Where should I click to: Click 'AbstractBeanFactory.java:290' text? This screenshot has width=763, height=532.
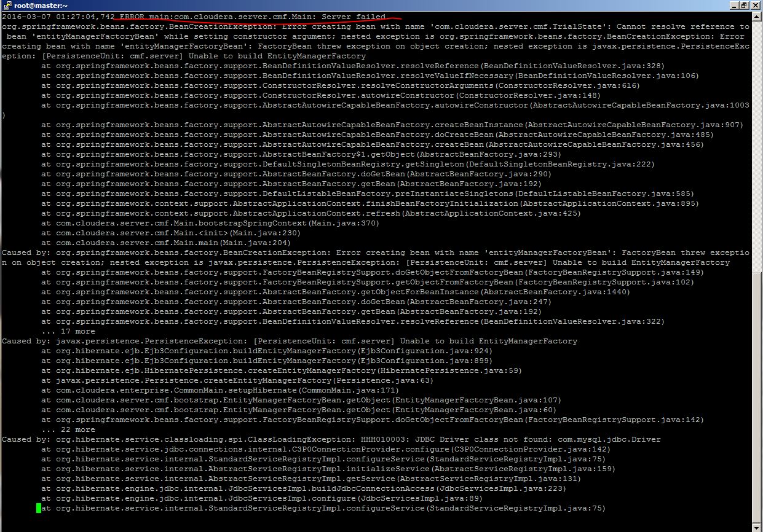(476, 174)
